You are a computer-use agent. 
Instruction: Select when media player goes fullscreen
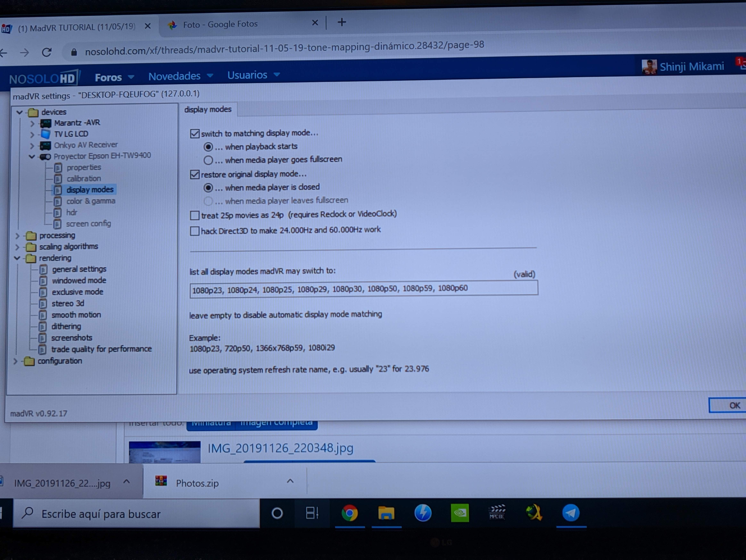click(208, 160)
